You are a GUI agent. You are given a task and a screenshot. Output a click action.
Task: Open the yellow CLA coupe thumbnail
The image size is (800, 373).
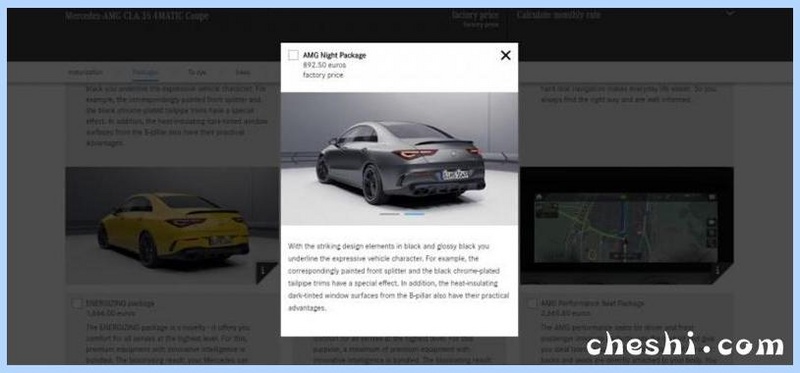(172, 226)
